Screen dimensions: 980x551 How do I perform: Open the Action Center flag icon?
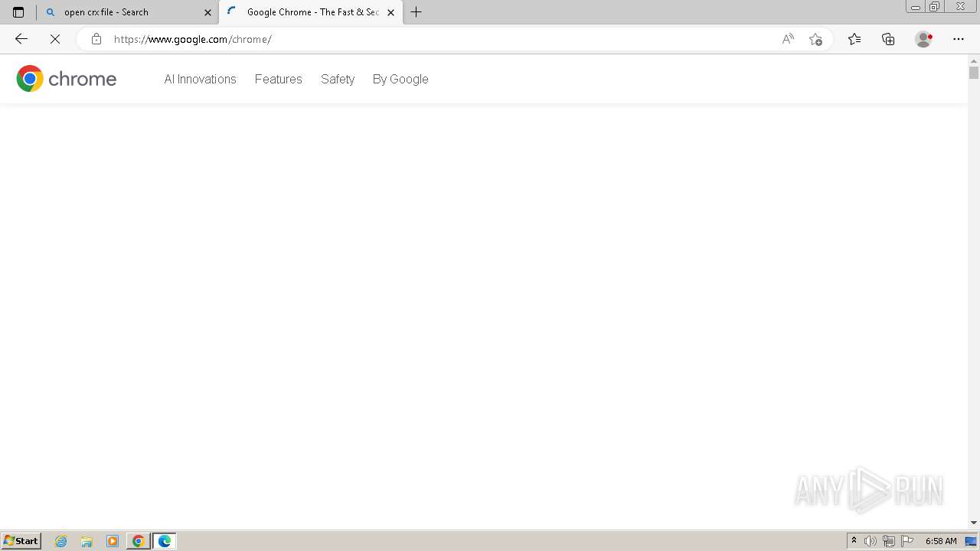click(x=907, y=541)
